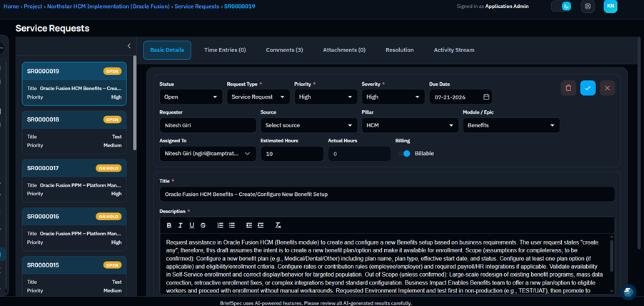The height and width of the screenshot is (306, 644).
Task: Open the Severity dropdown
Action: tap(393, 97)
